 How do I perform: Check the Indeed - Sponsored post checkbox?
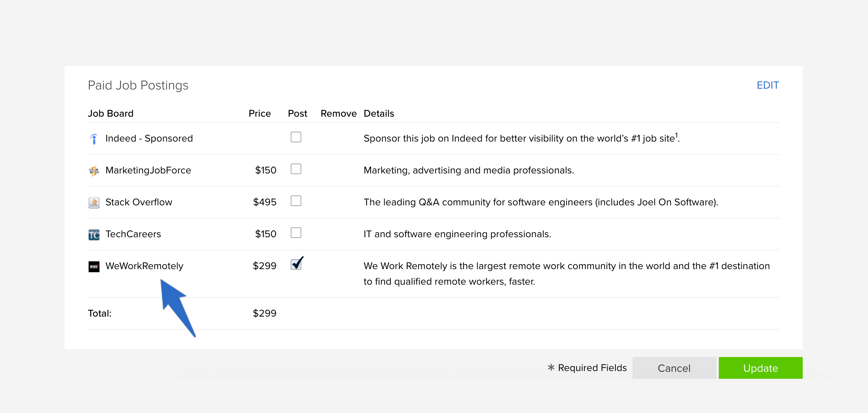click(296, 137)
